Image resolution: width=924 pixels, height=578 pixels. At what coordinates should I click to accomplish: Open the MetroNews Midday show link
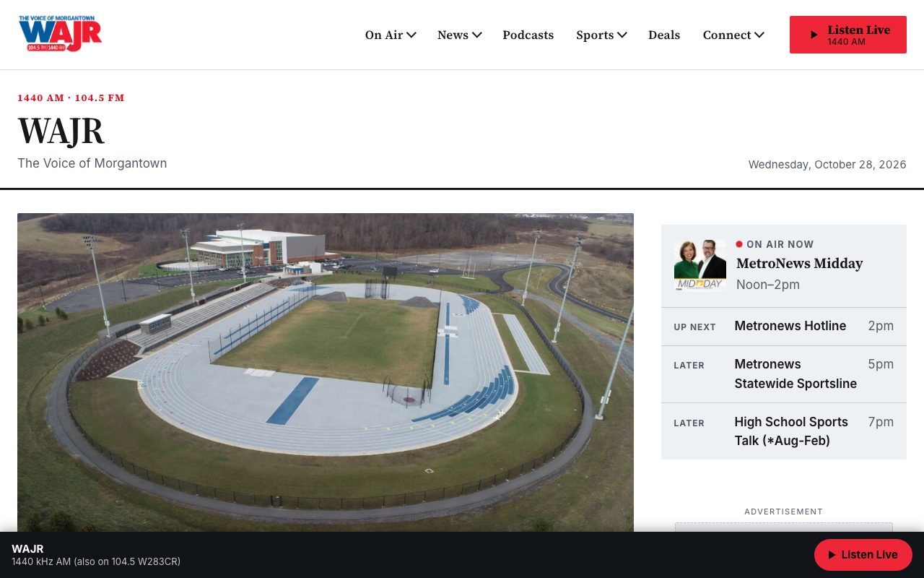coord(800,264)
